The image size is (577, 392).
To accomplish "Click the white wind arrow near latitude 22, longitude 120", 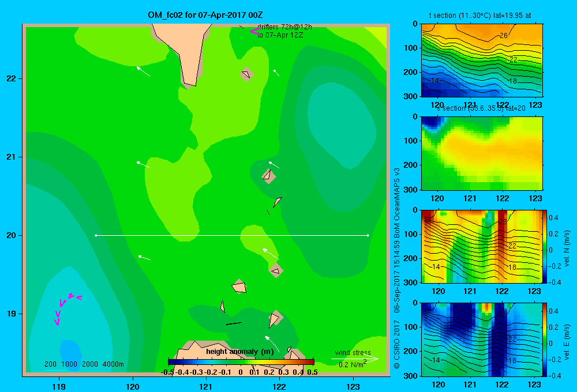I will coord(143,71).
